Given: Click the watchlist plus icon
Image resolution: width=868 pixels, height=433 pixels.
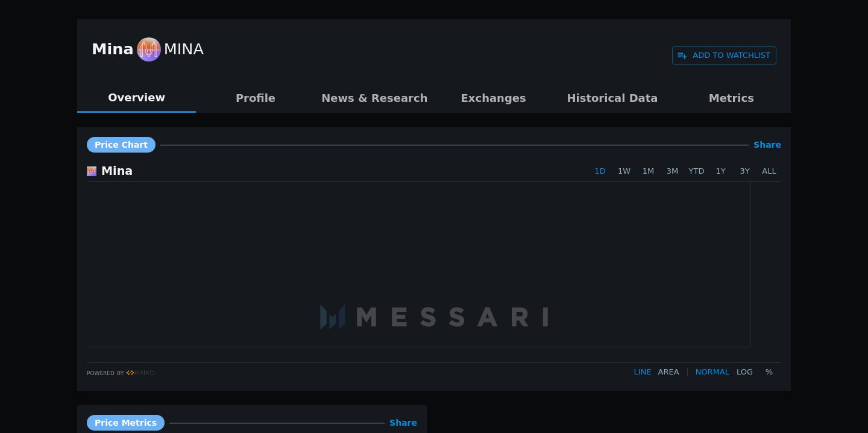Looking at the screenshot, I should coord(682,55).
